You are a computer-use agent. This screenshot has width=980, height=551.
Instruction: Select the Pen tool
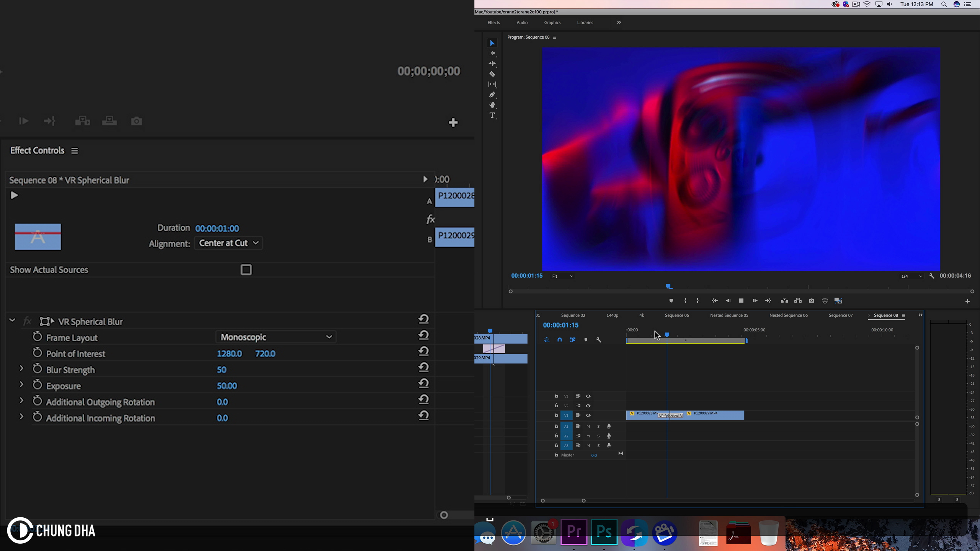(492, 95)
